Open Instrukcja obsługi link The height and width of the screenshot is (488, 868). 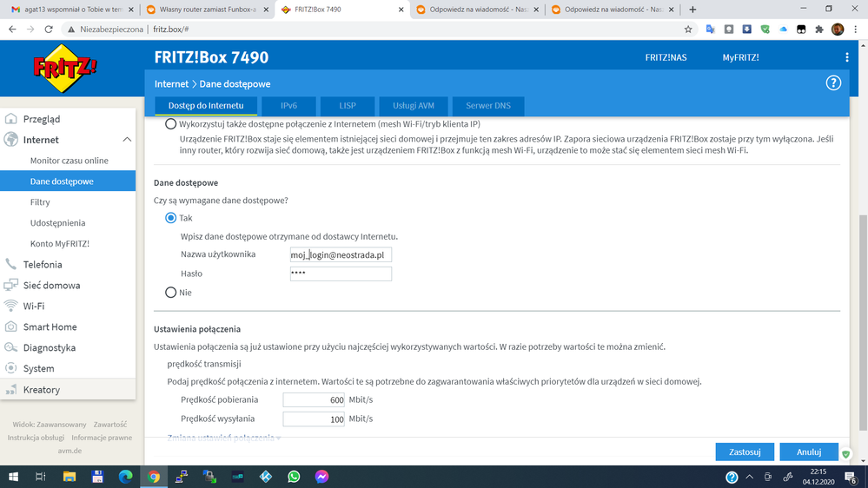point(36,438)
